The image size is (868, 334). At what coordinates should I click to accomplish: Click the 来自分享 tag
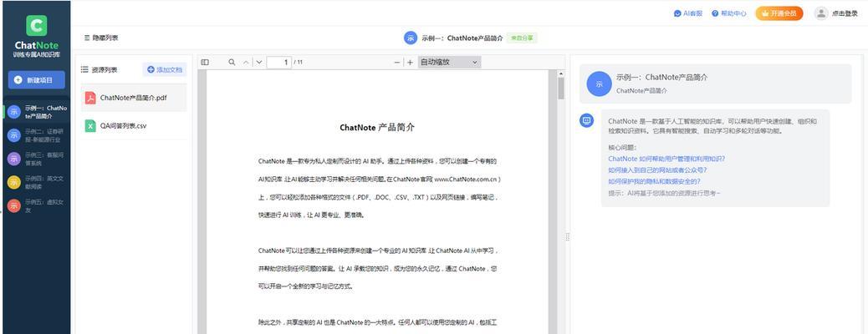coord(522,38)
